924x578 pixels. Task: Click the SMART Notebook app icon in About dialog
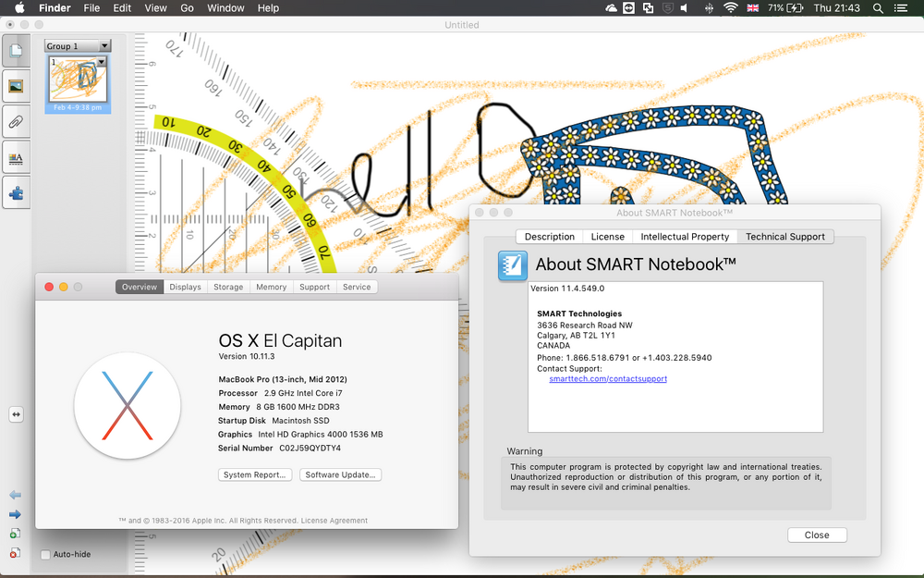[x=513, y=265]
